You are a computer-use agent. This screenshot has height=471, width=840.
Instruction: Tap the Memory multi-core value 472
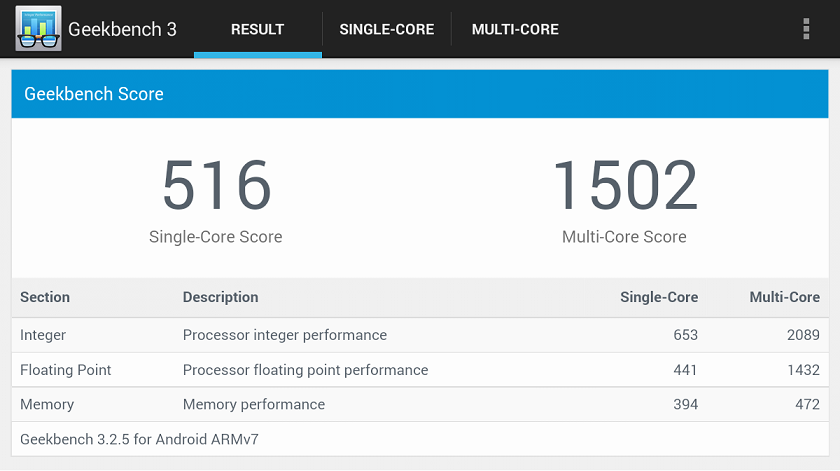pos(807,404)
